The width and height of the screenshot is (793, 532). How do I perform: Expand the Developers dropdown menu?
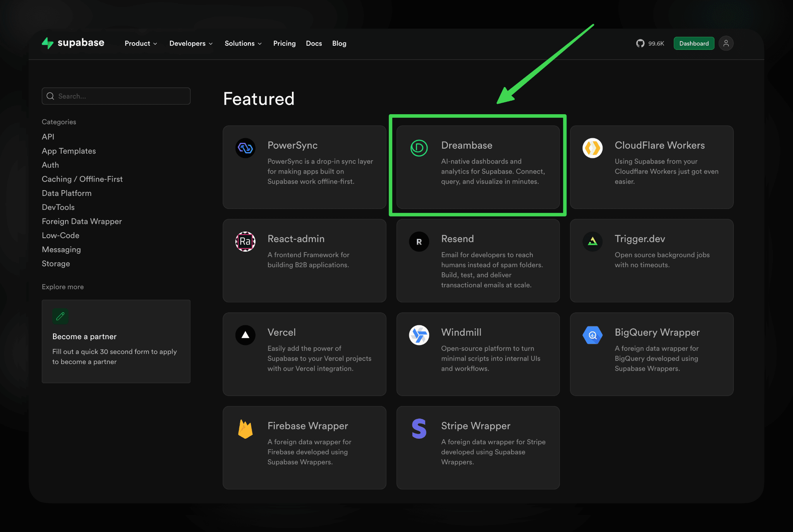pos(191,43)
